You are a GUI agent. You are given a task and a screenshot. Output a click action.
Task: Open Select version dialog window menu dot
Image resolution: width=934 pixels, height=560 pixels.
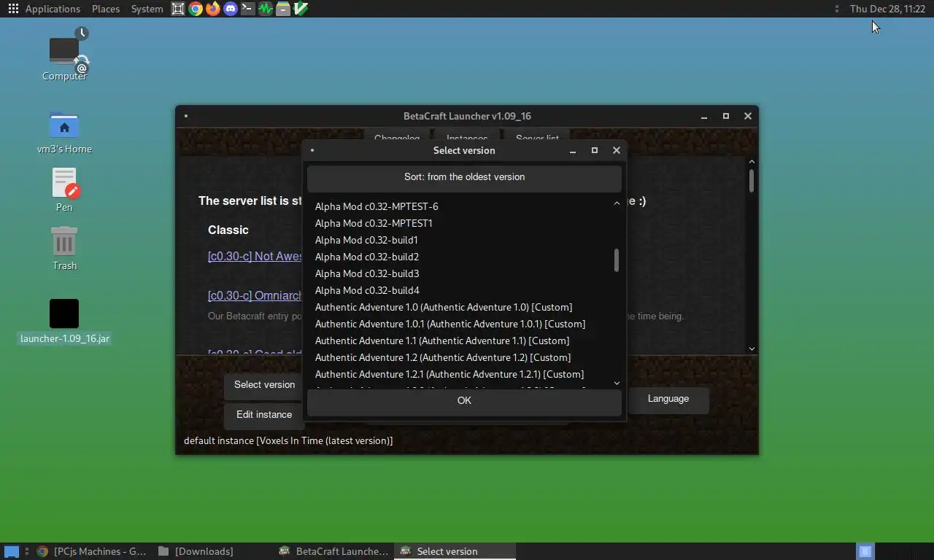[x=312, y=150]
